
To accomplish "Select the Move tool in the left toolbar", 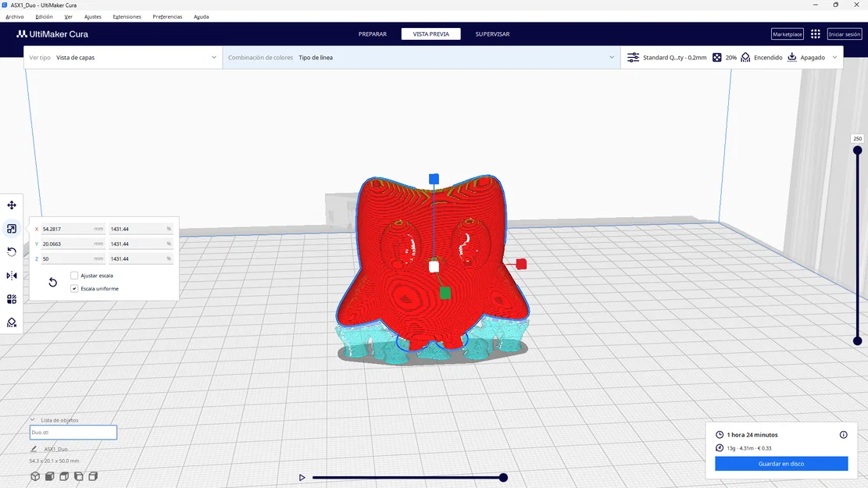I will pos(11,205).
